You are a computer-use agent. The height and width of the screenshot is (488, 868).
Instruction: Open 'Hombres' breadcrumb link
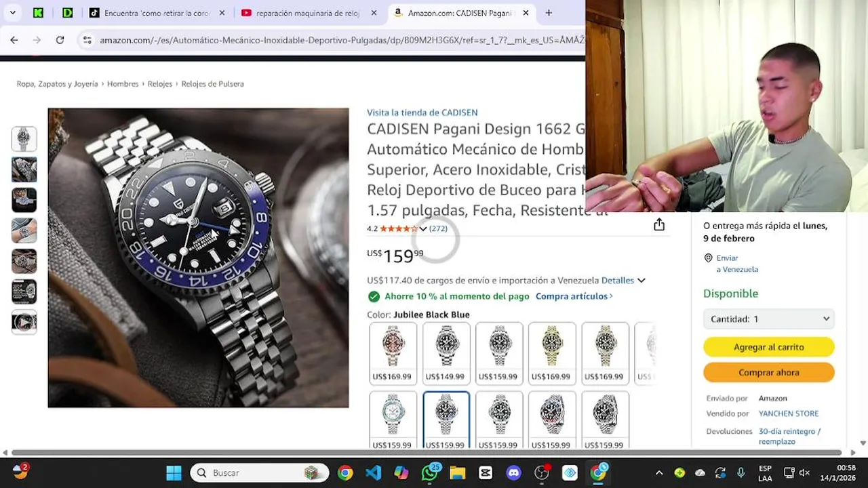123,84
